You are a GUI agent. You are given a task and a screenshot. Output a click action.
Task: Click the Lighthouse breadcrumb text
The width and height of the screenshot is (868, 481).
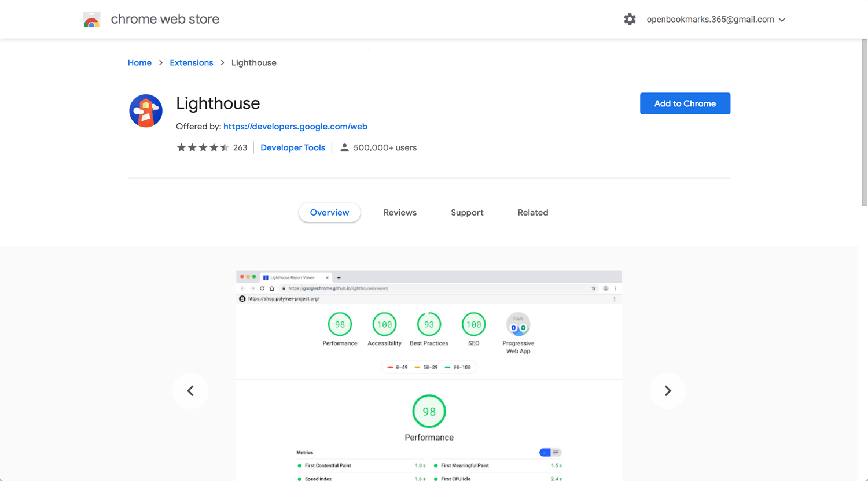click(x=254, y=62)
